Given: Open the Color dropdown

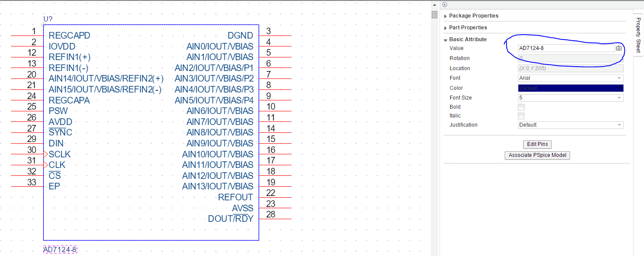Looking at the screenshot, I should coord(570,88).
